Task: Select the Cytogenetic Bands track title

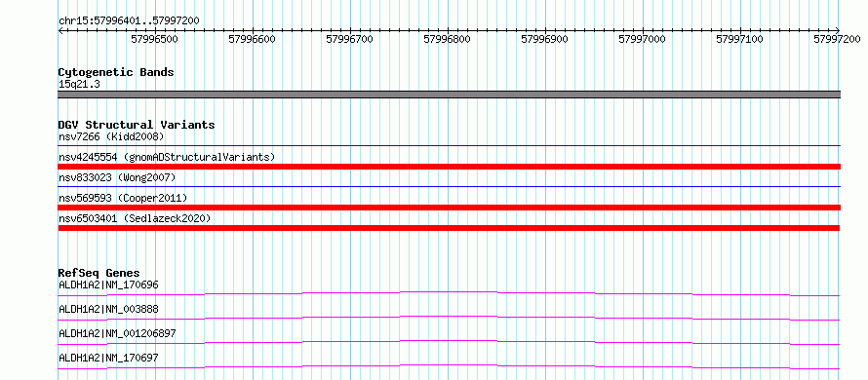Action: (x=116, y=72)
